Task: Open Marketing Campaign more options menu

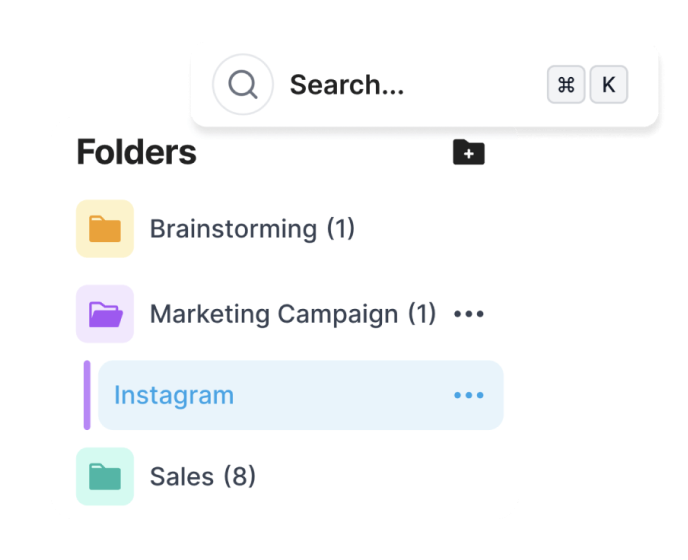Action: click(468, 314)
